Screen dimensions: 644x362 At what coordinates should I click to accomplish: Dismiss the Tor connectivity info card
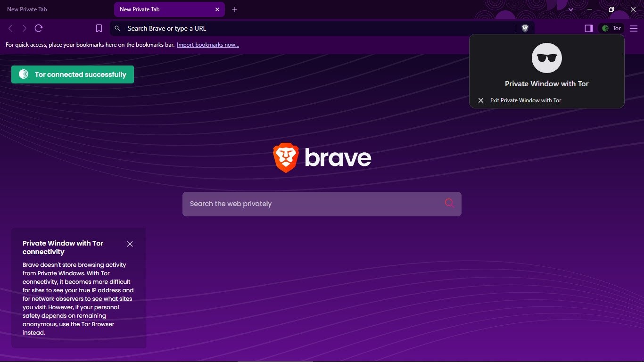tap(130, 244)
